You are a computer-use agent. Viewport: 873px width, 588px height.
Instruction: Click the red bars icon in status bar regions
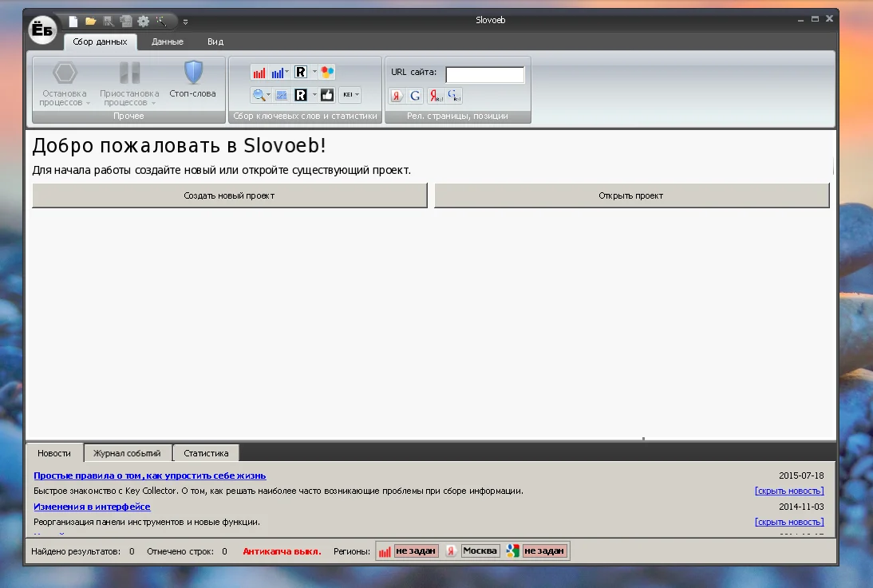(x=385, y=551)
